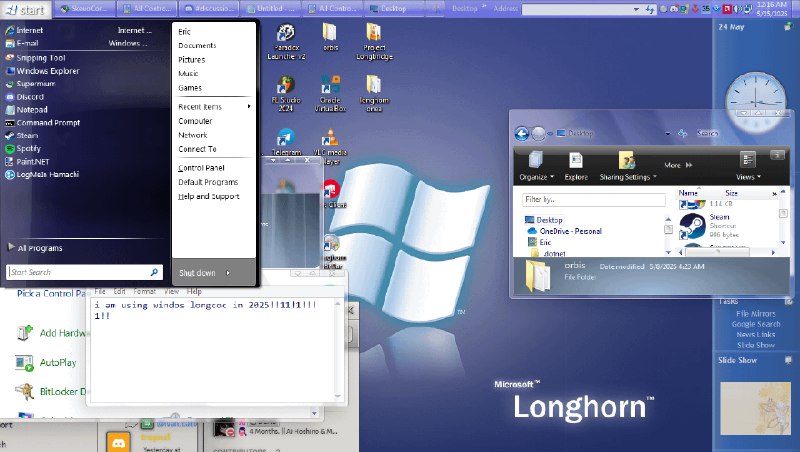Switch to the #discussion taskbar button
This screenshot has height=452, width=800.
click(x=209, y=9)
